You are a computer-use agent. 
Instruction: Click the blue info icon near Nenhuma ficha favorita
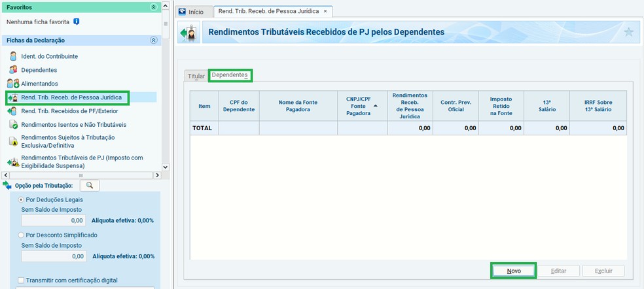point(77,22)
